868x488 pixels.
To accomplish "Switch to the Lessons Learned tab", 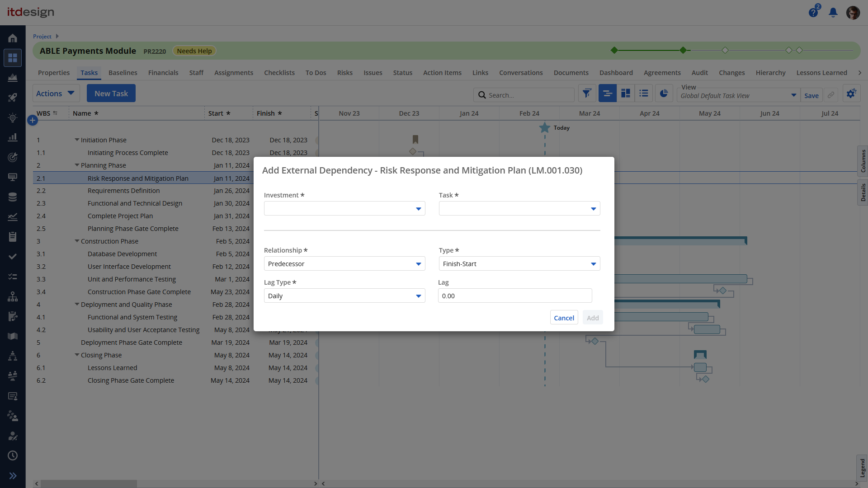I will [821, 73].
